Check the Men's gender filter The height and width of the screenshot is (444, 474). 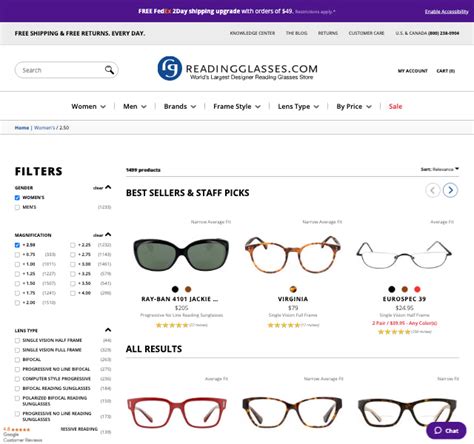[17, 207]
